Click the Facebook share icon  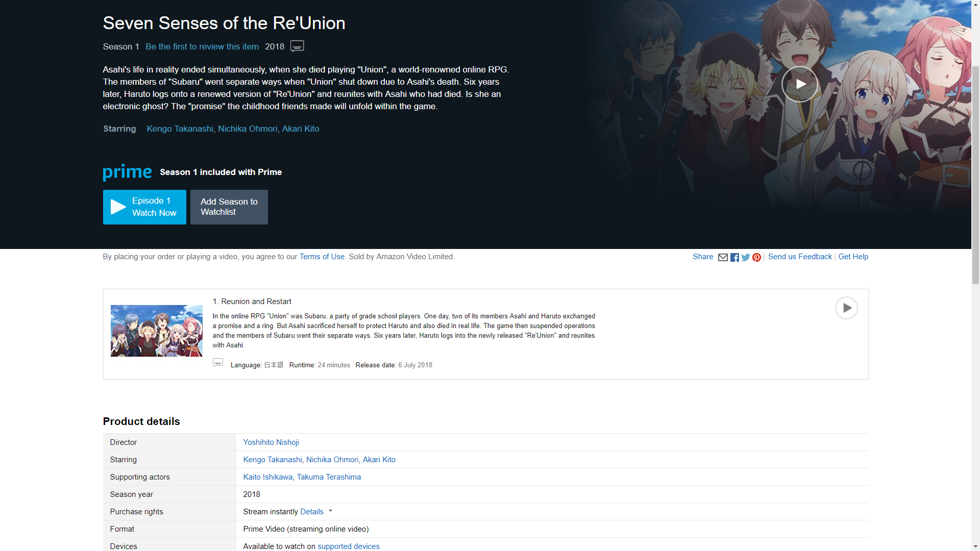pos(735,257)
